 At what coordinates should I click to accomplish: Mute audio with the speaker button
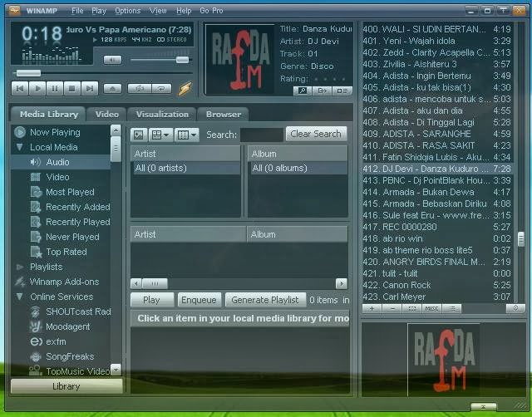pos(113,60)
